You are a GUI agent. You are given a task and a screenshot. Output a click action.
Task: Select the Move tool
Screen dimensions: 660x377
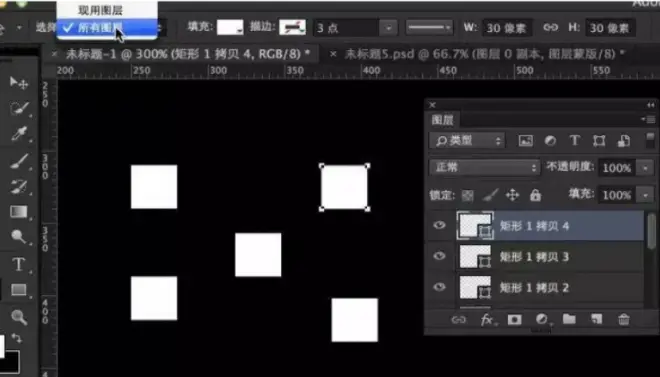coord(19,83)
